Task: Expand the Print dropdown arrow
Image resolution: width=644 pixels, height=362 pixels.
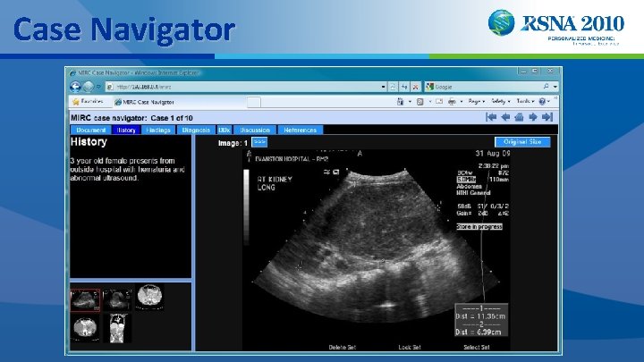Action: pyautogui.click(x=462, y=101)
